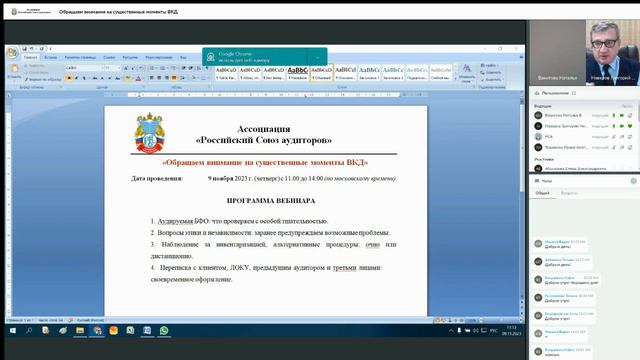The height and width of the screenshot is (360, 640).
Task: Expand the styles gallery more arrow
Action: coord(456,79)
